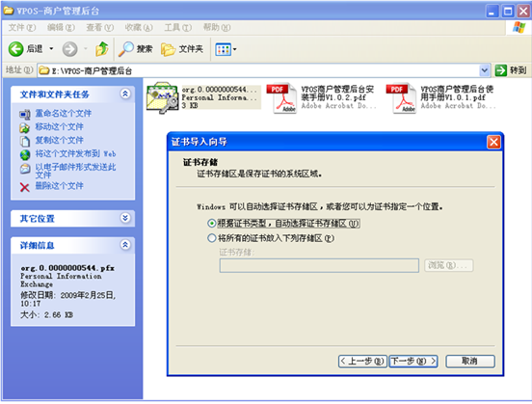The width and height of the screenshot is (532, 404).
Task: Select the VPOS install manual V1.0.2.pdf
Action: pos(322,97)
